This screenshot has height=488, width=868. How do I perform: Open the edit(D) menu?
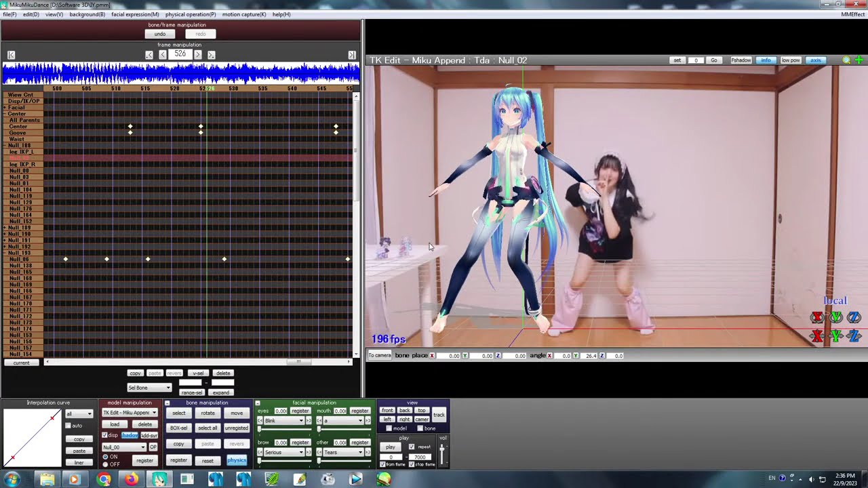31,14
